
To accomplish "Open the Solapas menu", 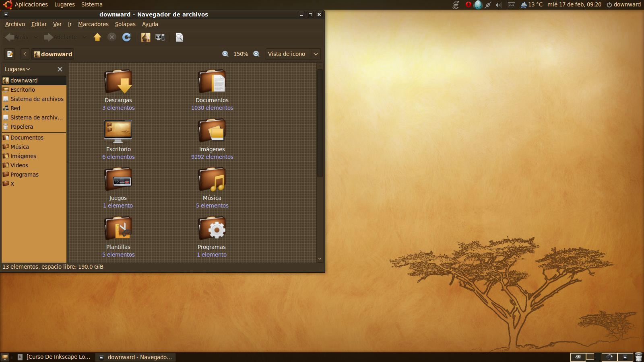I will [x=125, y=24].
